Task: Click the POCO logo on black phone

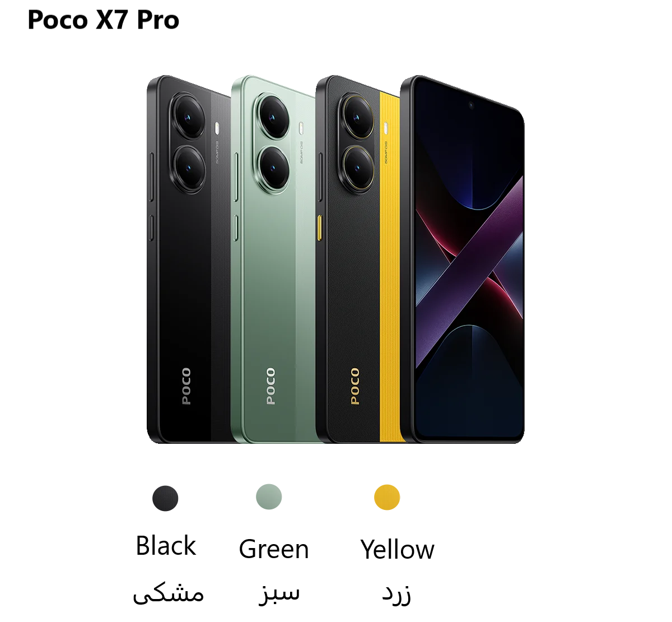Action: coord(186,386)
